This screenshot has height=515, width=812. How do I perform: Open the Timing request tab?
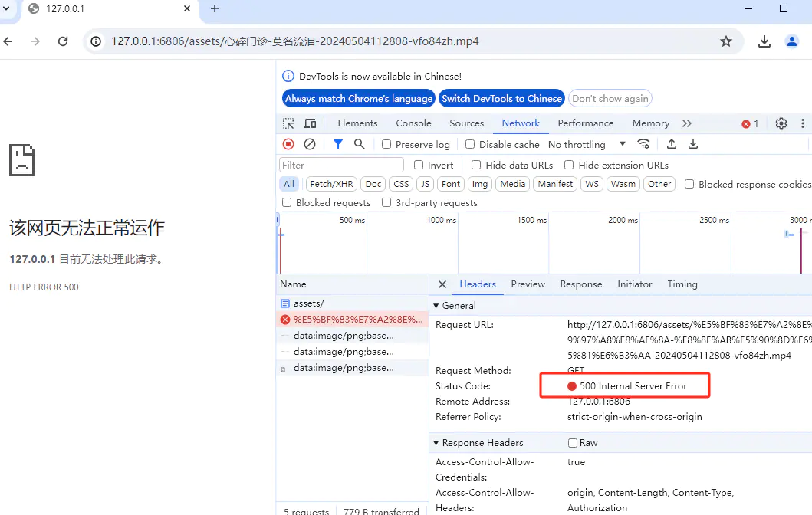[x=682, y=284]
